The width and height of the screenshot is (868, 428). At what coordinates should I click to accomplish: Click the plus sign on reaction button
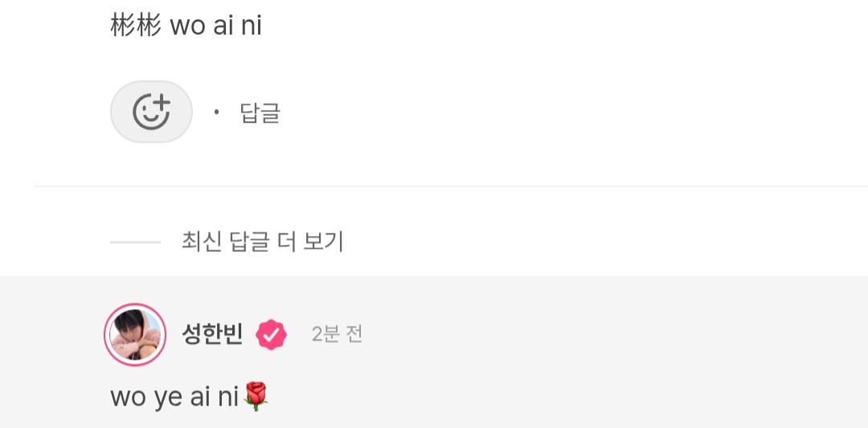(161, 102)
